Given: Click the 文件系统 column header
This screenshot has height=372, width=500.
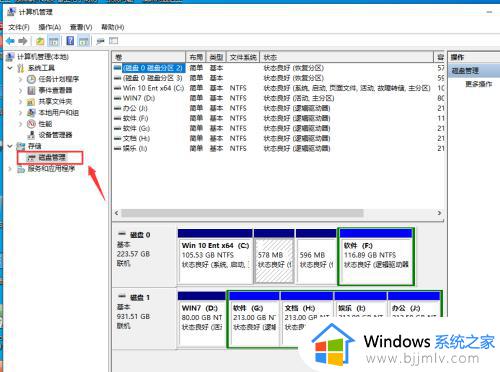Looking at the screenshot, I should click(243, 57).
